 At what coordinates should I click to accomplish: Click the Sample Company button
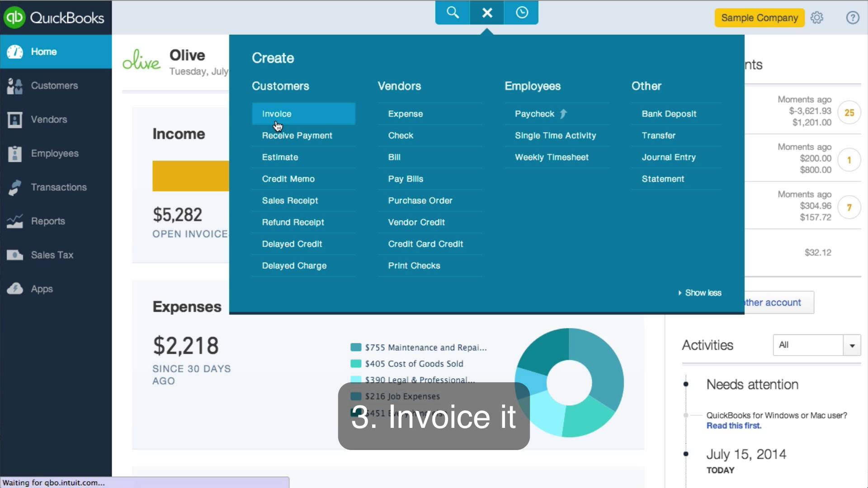coord(759,18)
